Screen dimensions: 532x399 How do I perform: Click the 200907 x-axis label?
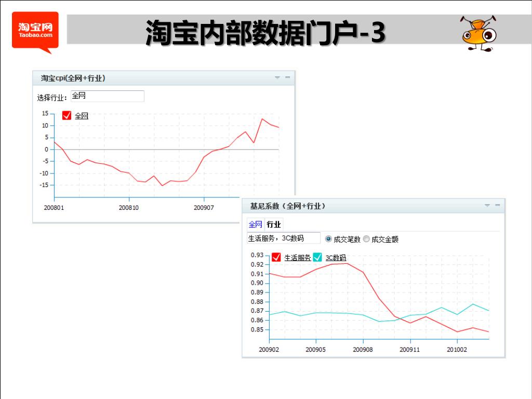[204, 208]
